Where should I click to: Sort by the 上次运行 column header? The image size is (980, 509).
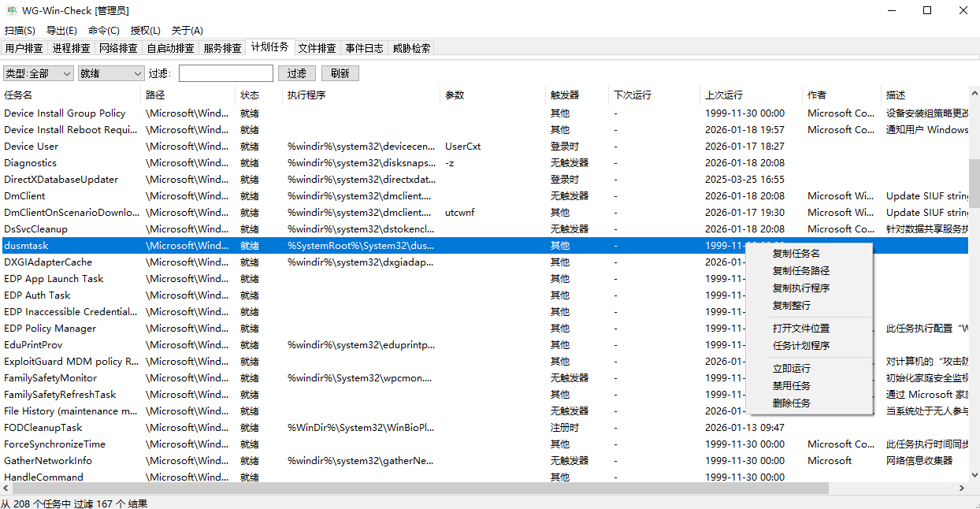[x=723, y=95]
